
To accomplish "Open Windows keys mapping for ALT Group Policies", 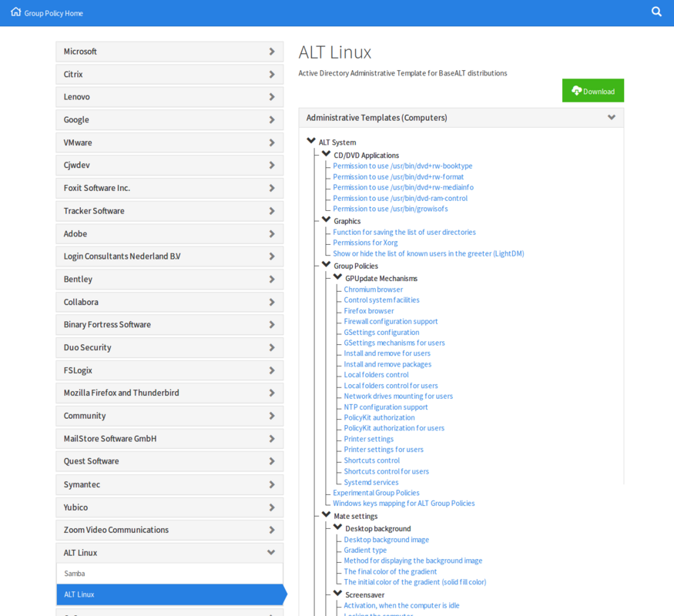I will (404, 504).
